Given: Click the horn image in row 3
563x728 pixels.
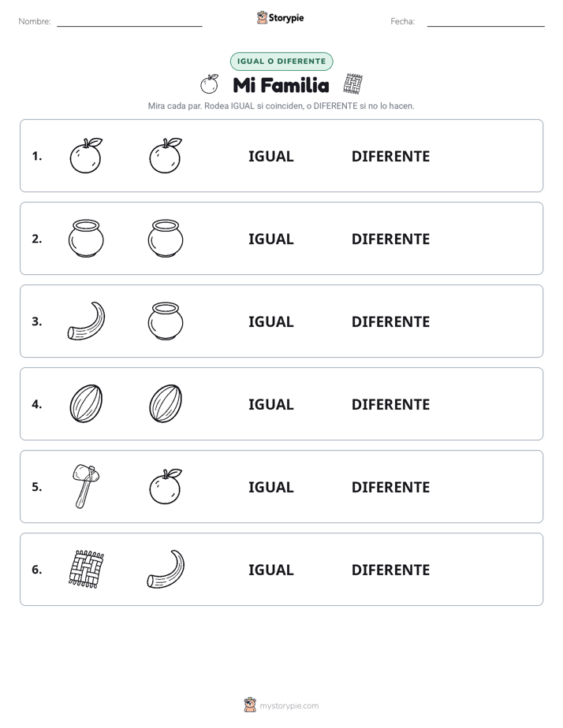Looking at the screenshot, I should 86,321.
